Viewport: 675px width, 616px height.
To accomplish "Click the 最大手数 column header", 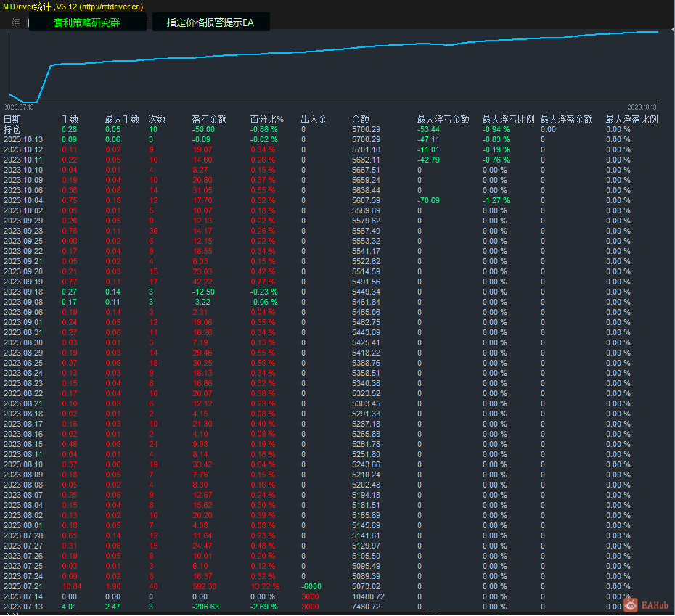I will [122, 119].
